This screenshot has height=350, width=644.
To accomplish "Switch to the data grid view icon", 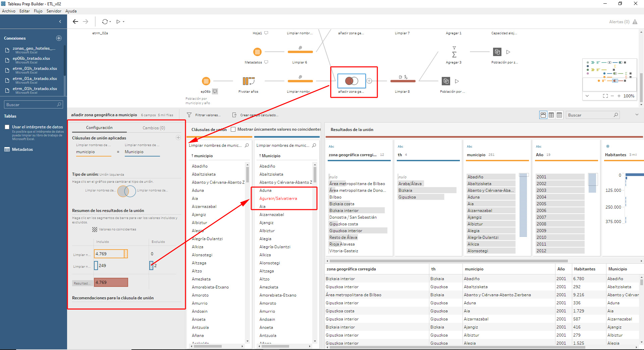I will [551, 115].
